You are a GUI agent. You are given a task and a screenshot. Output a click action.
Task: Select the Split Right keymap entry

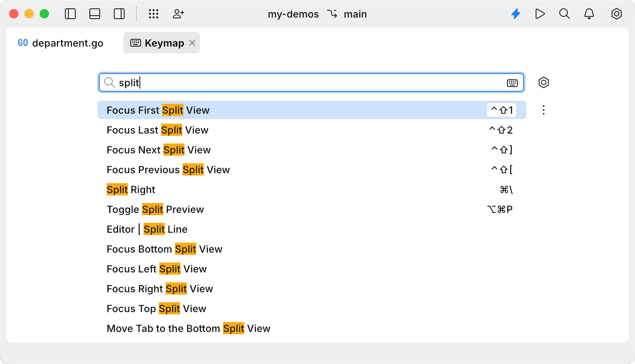click(131, 189)
